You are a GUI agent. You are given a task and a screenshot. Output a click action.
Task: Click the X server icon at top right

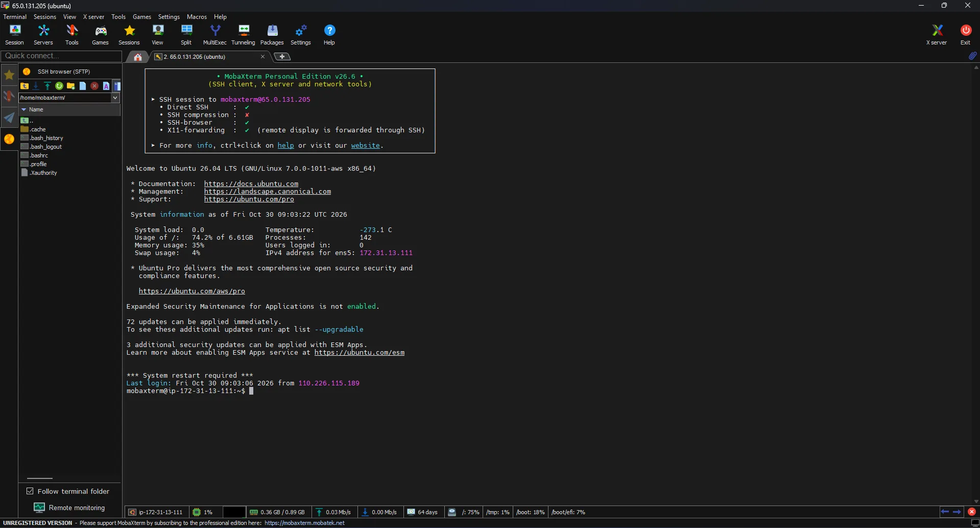(937, 35)
